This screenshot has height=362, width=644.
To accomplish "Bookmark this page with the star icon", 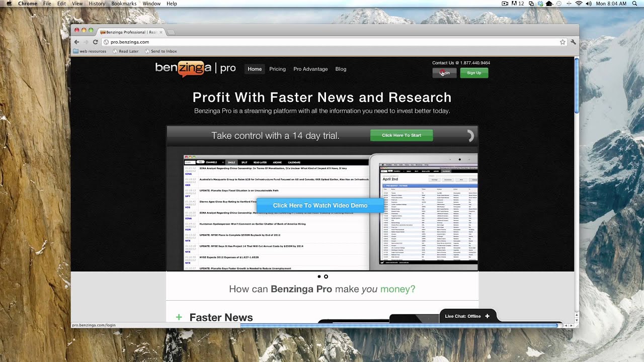I will pos(562,42).
